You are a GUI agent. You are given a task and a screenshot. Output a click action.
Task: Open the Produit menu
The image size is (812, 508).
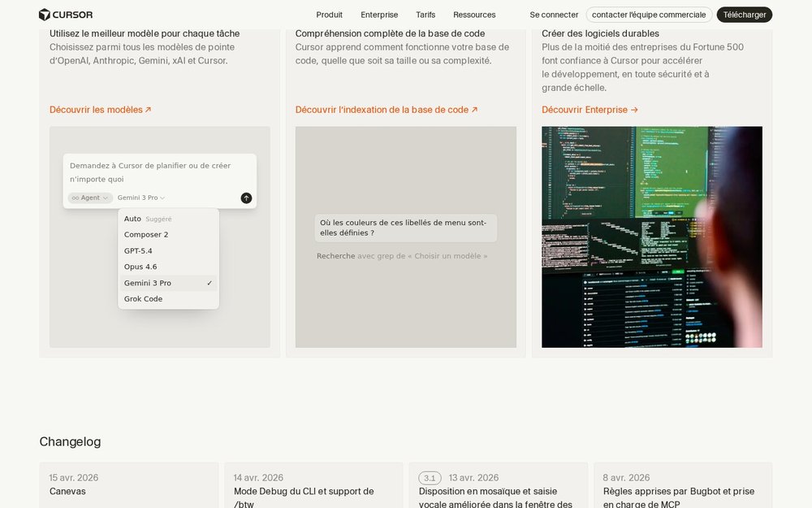tap(330, 15)
